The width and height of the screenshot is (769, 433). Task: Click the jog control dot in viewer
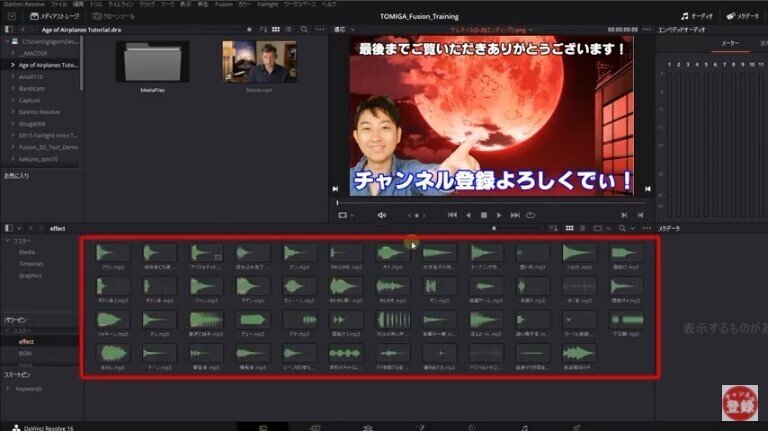[x=417, y=215]
